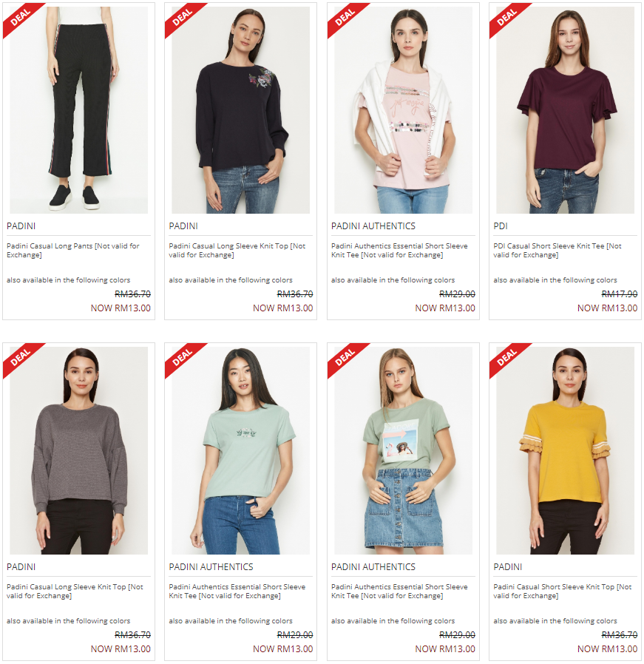Open the Padini Casual Long Pants product link

72,250
